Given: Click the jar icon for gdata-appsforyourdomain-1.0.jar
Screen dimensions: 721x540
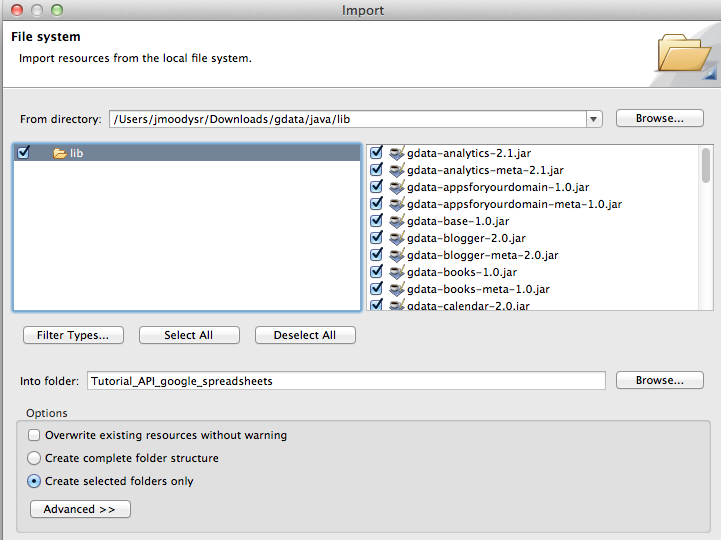Looking at the screenshot, I should (x=397, y=187).
